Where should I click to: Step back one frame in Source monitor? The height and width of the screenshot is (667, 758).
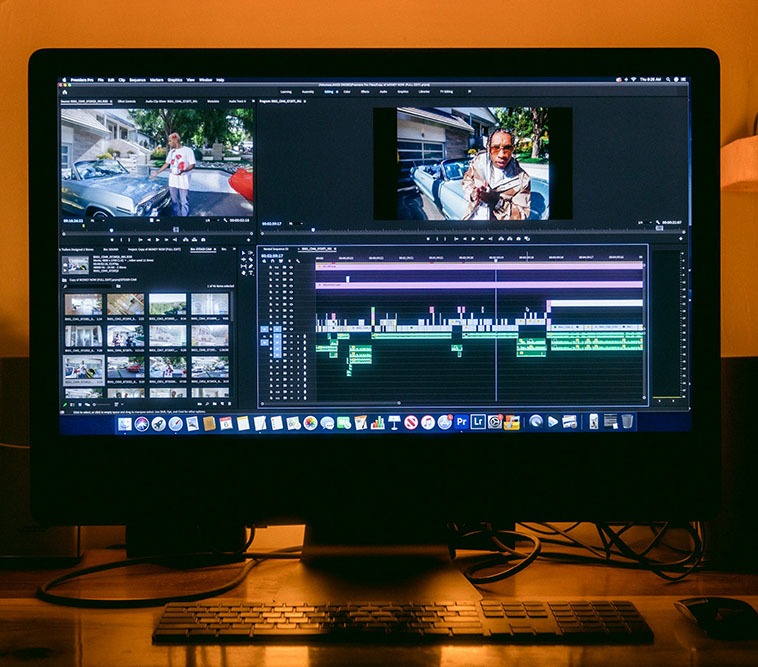click(149, 240)
